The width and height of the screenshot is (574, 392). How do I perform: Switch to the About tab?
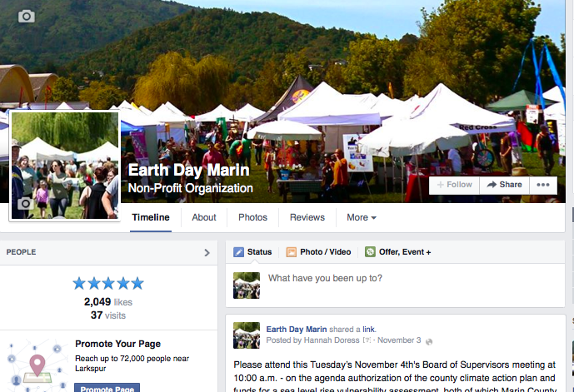tap(204, 217)
